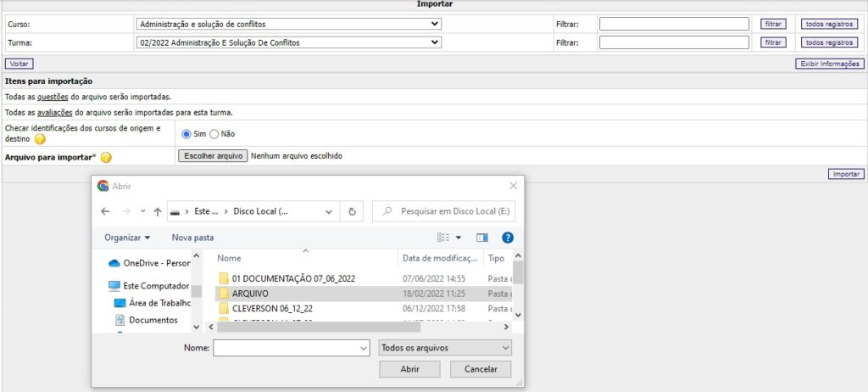Viewport: 868px width, 392px height.
Task: Open the Todos os arquivos file type dropdown
Action: 445,348
